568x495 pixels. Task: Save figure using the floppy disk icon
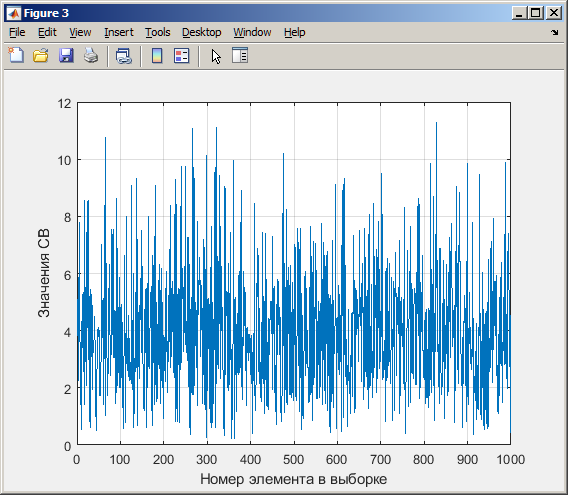coord(66,56)
